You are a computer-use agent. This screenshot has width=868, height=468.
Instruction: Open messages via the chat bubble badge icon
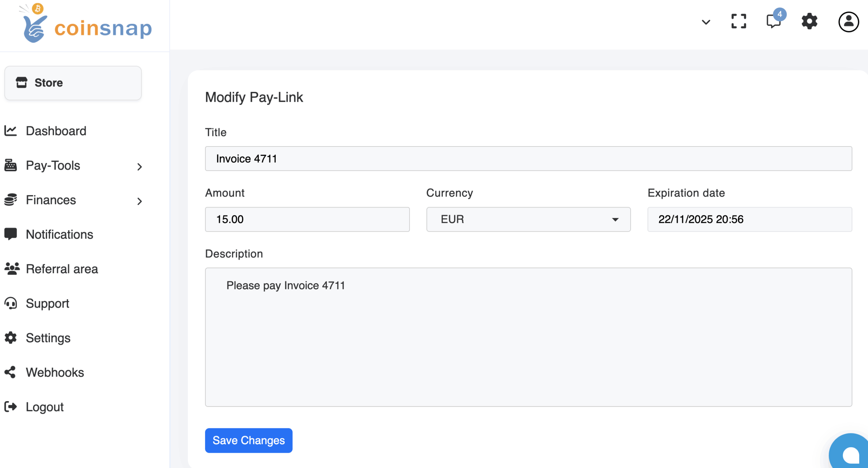[x=774, y=22]
